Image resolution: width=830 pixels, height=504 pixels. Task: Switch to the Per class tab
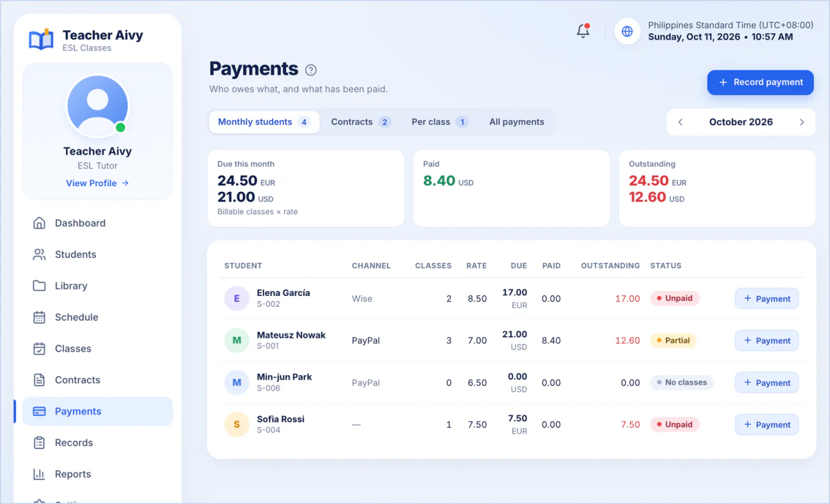click(440, 122)
